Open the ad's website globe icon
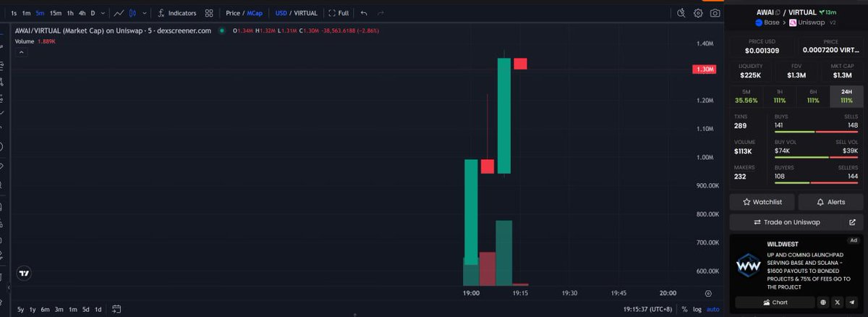The height and width of the screenshot is (317, 868). (824, 302)
